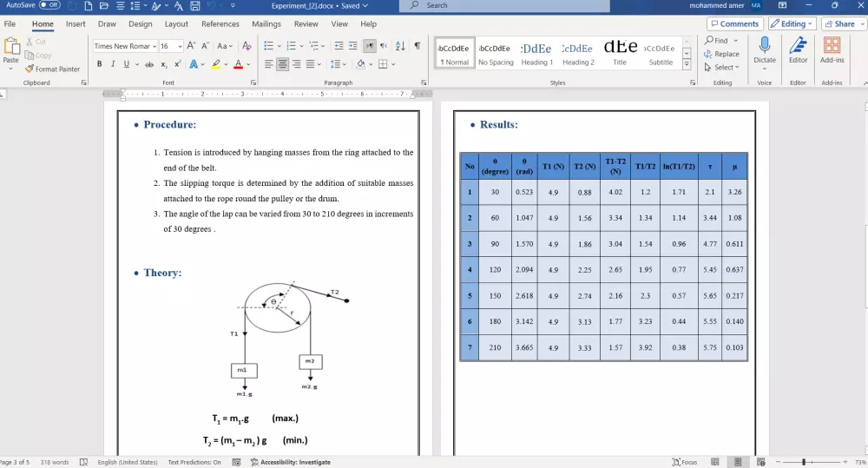The height and width of the screenshot is (468, 868).
Task: Switch to the Draw tab
Action: pyautogui.click(x=107, y=23)
